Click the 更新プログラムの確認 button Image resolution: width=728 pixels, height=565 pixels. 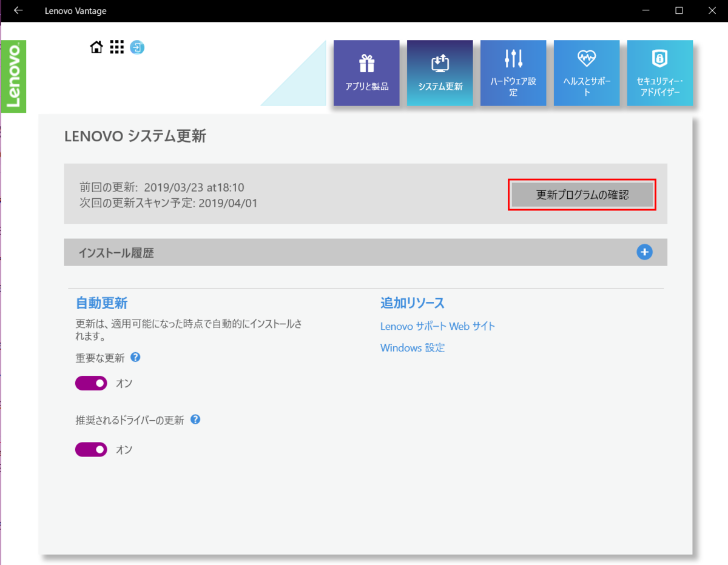click(582, 195)
